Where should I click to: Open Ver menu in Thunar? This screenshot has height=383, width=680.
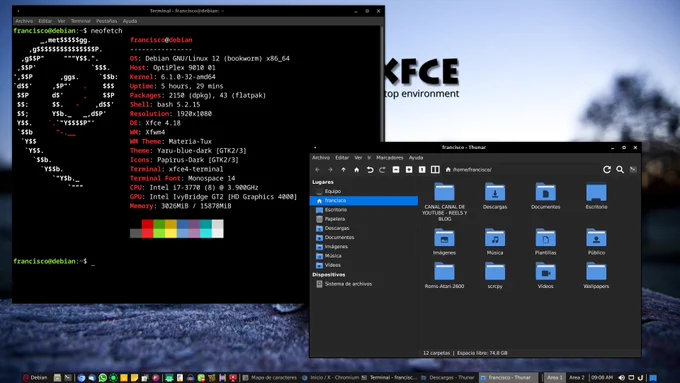[x=358, y=158]
